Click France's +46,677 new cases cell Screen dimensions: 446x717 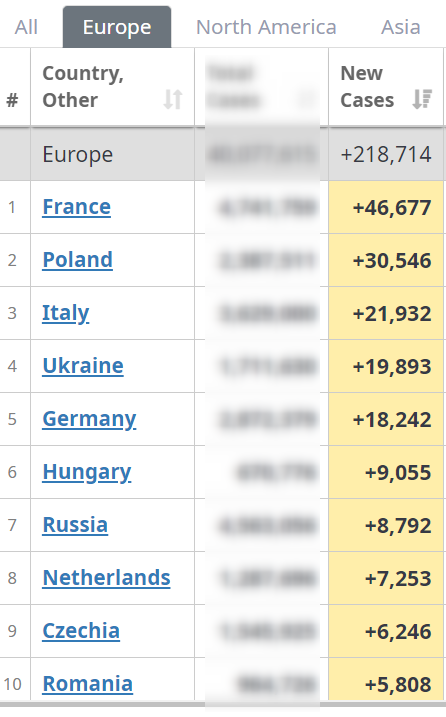point(386,208)
